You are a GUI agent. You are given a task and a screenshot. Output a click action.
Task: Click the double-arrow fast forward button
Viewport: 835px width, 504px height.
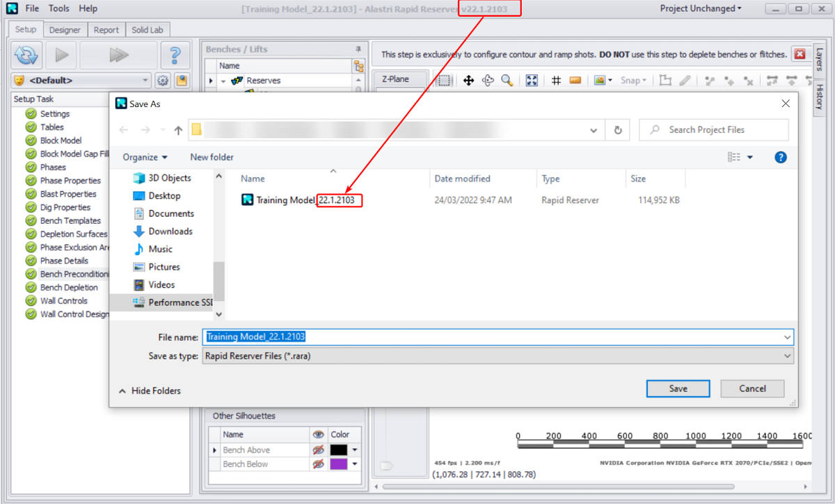pyautogui.click(x=119, y=54)
